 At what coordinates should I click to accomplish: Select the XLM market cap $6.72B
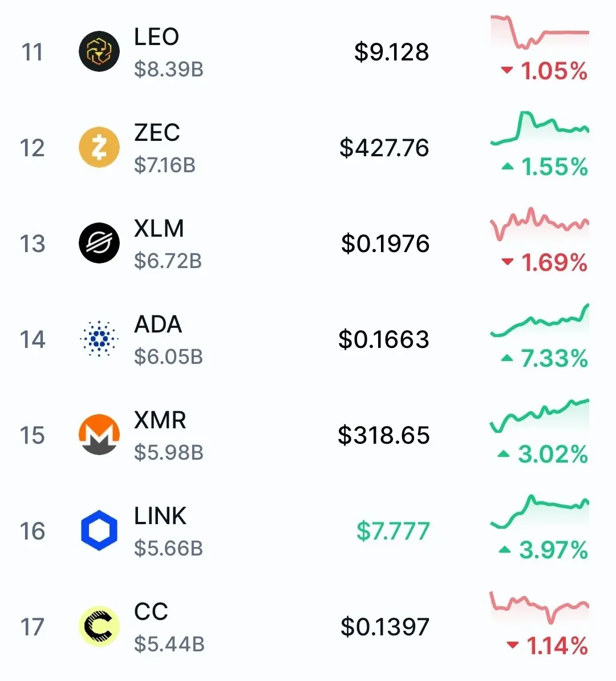[x=168, y=261]
